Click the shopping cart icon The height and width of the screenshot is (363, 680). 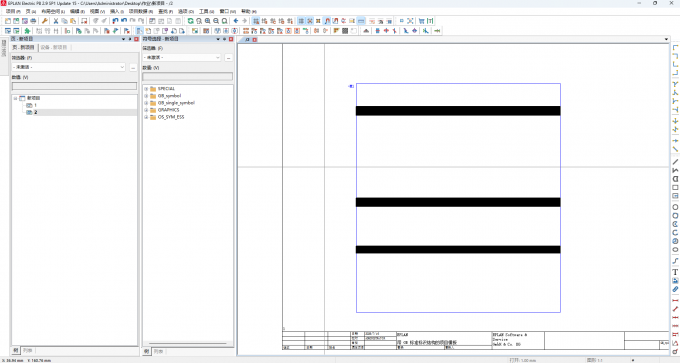[422, 21]
